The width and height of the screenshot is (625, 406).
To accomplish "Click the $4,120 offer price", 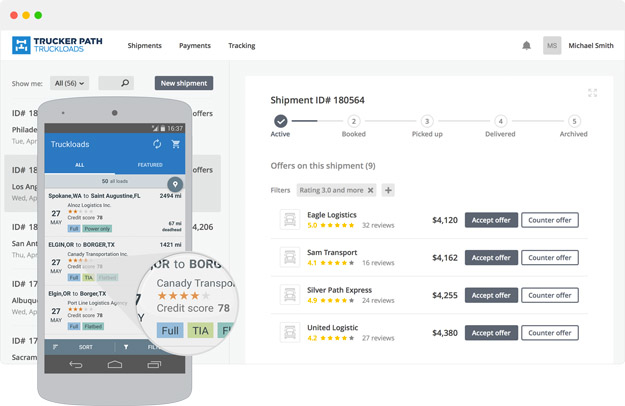I will pos(445,220).
